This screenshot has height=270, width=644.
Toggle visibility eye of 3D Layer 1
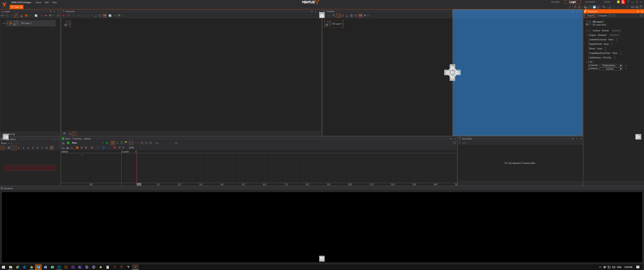click(4, 23)
